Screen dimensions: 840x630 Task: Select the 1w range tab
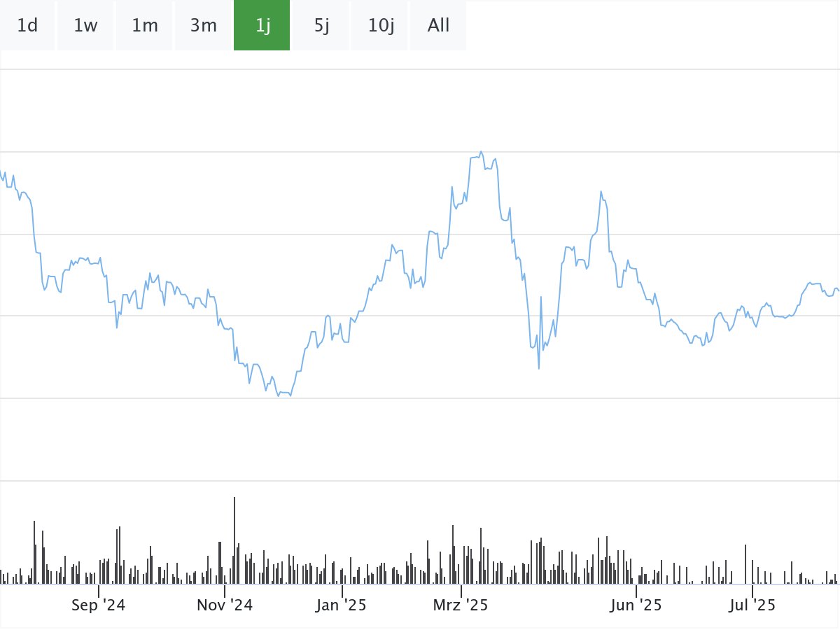[85, 26]
